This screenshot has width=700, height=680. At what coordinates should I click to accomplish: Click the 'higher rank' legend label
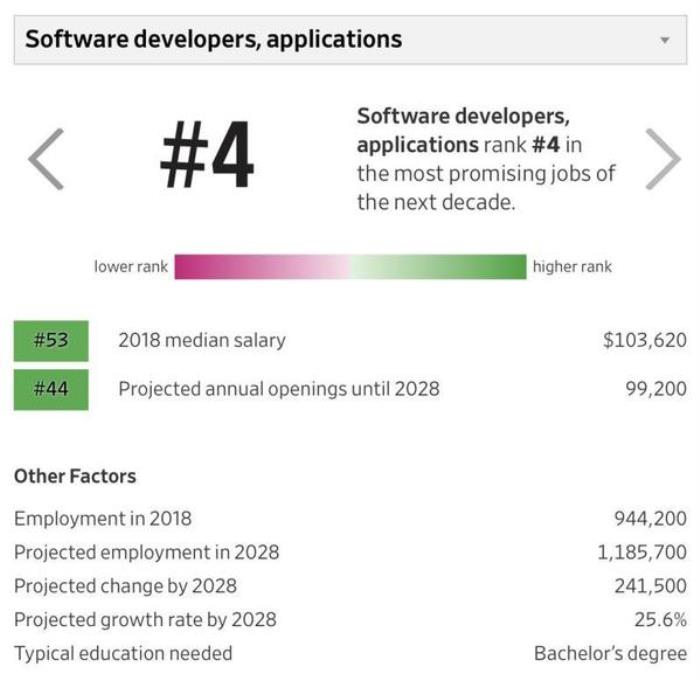pyautogui.click(x=572, y=267)
